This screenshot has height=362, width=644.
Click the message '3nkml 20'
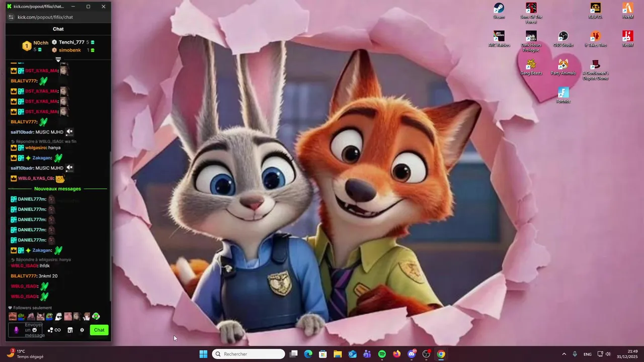coord(48,276)
